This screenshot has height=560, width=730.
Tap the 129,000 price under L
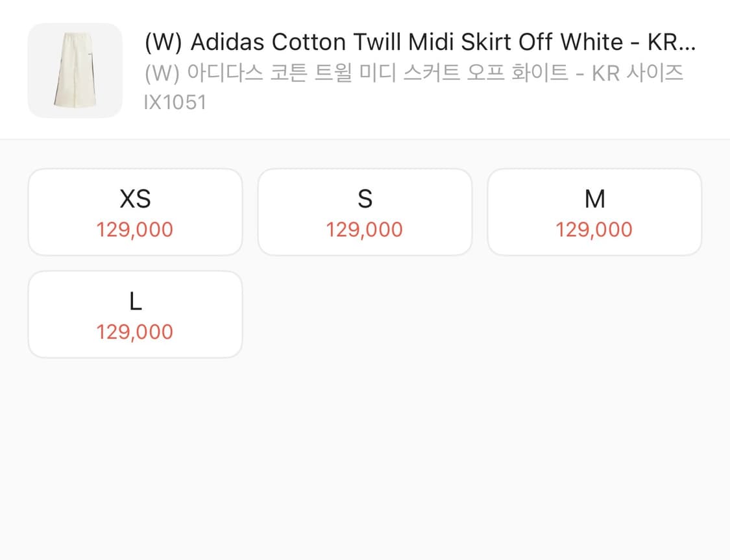tap(135, 332)
